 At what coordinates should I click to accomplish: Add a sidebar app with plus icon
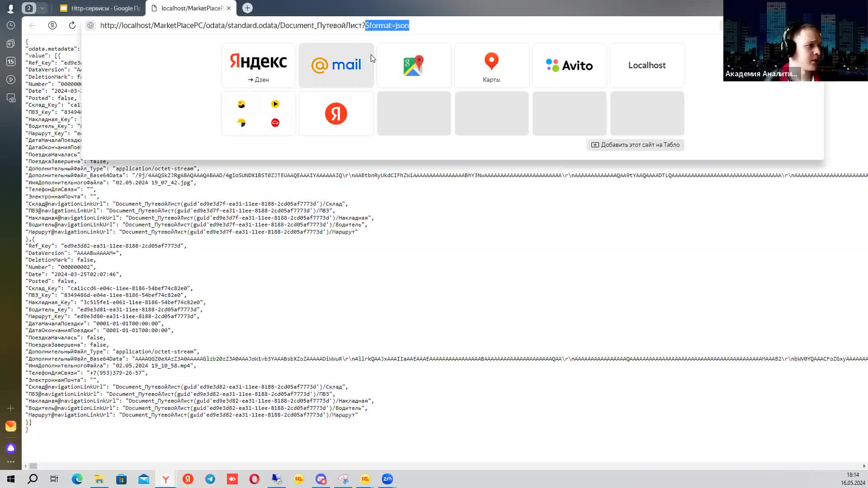[x=11, y=408]
